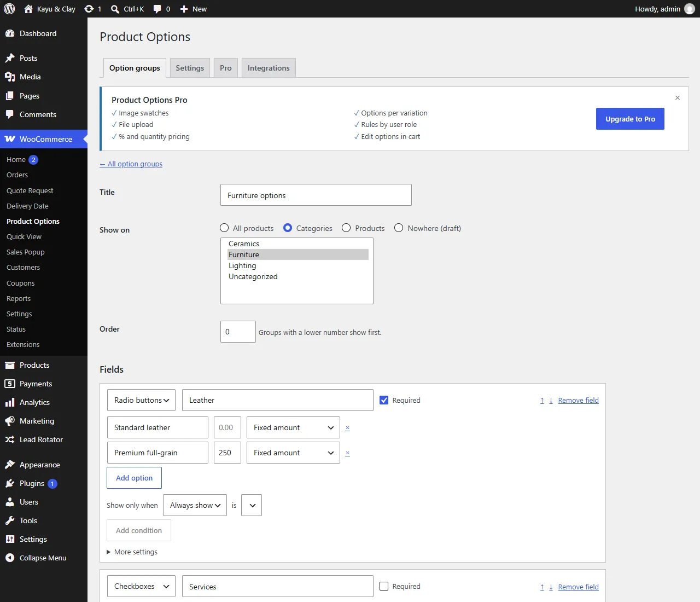Move the Leather field down
700x602 pixels.
pyautogui.click(x=551, y=401)
